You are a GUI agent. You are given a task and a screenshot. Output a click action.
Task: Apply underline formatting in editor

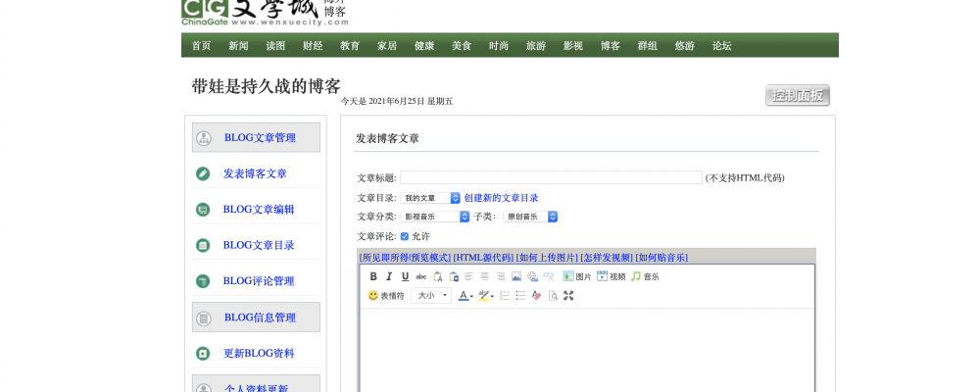point(405,276)
